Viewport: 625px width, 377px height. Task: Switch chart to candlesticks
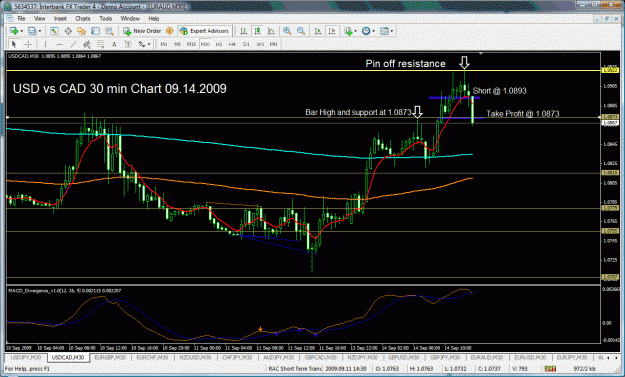257,31
